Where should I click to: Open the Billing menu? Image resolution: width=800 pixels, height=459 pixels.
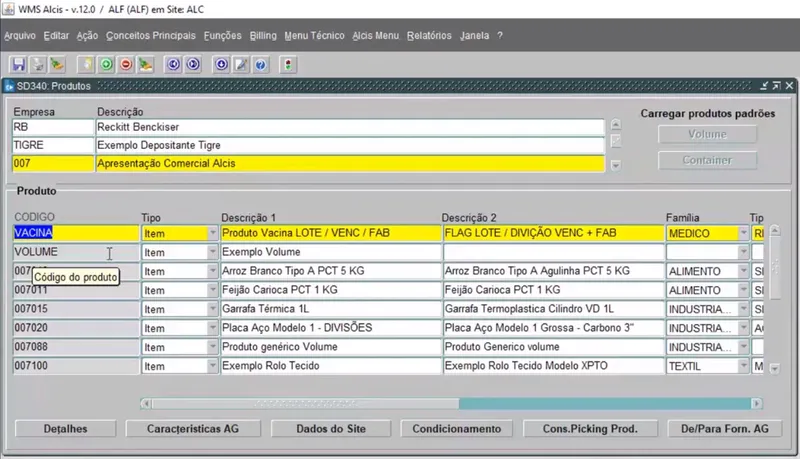[263, 36]
